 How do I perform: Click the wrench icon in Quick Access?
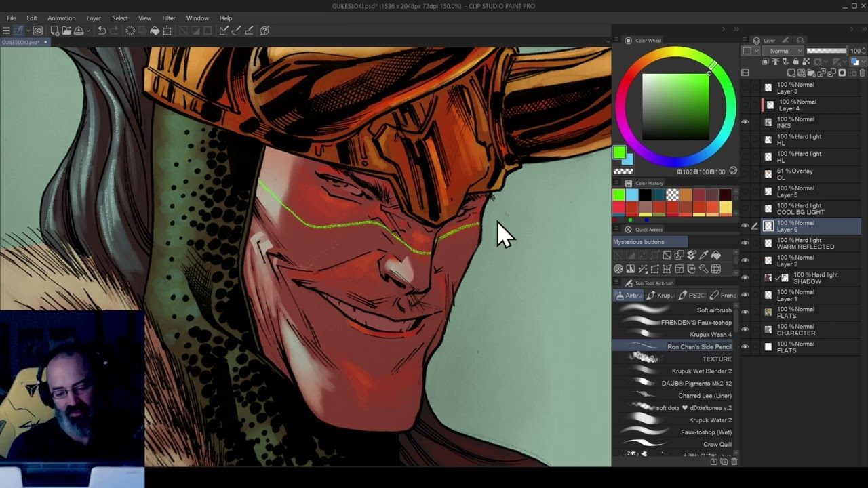(x=704, y=268)
